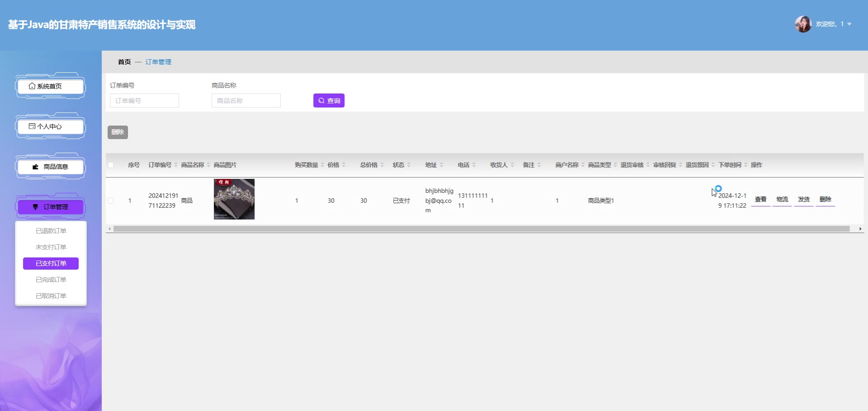Image resolution: width=868 pixels, height=411 pixels.
Task: Sort by 购买数量 using its sort arrows
Action: [x=322, y=165]
